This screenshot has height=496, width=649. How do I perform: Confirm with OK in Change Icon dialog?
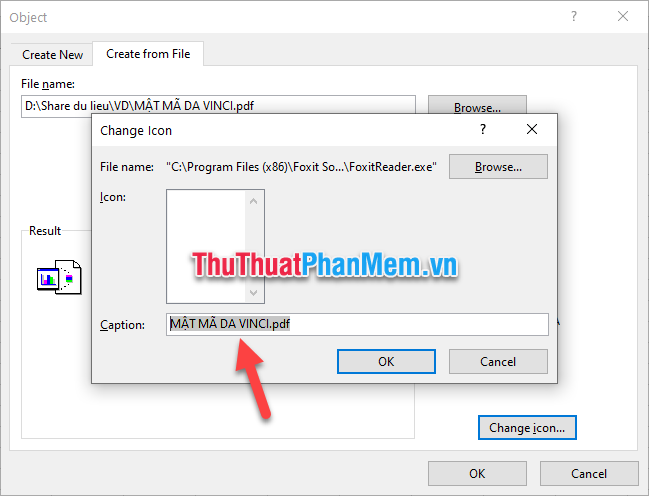pos(386,361)
